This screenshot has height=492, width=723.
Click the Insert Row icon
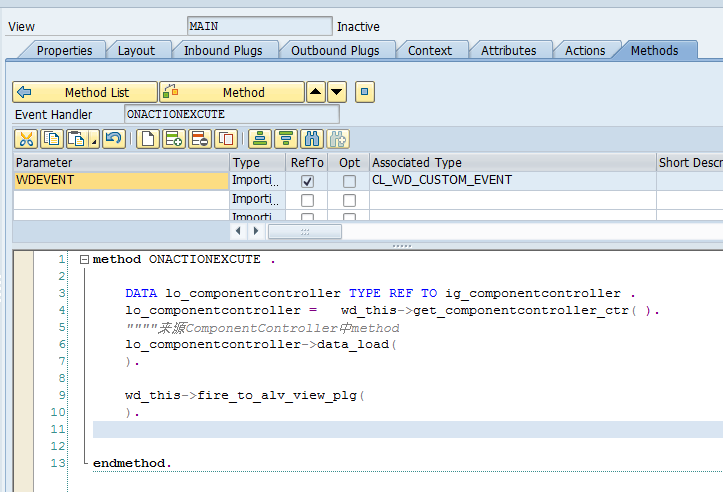pyautogui.click(x=174, y=139)
